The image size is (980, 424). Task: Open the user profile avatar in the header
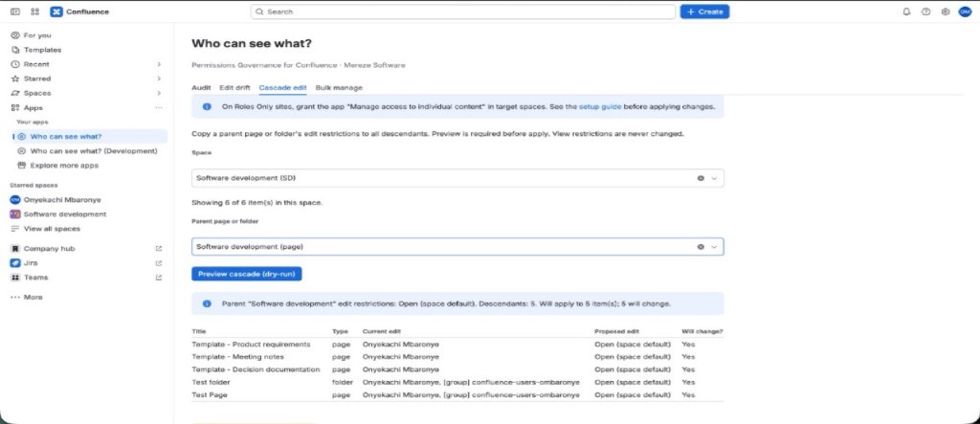click(965, 11)
